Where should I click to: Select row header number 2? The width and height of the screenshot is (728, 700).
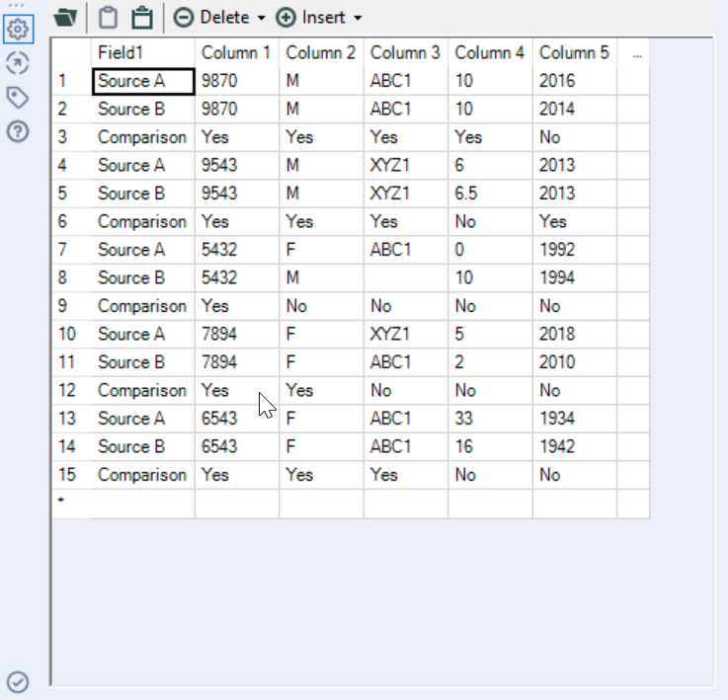click(x=72, y=109)
